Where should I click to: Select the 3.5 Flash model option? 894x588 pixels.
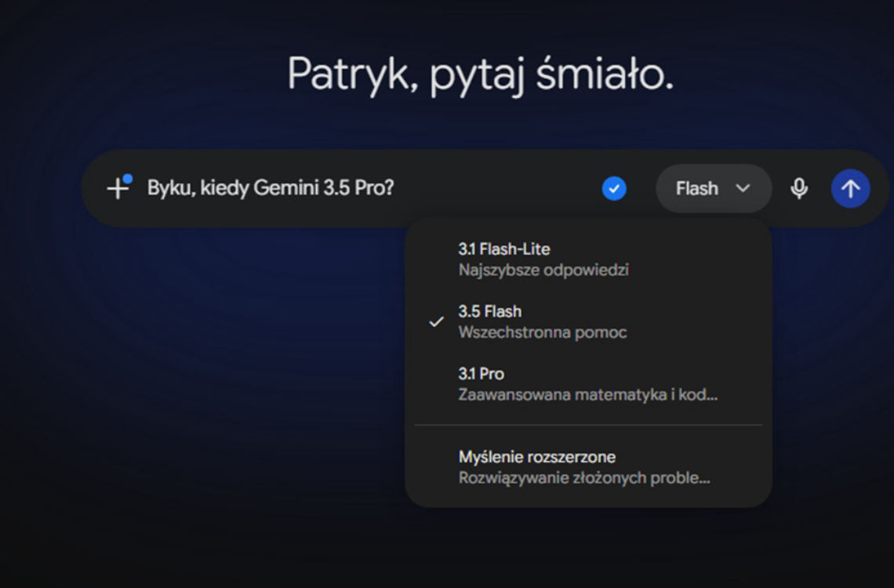(588, 322)
